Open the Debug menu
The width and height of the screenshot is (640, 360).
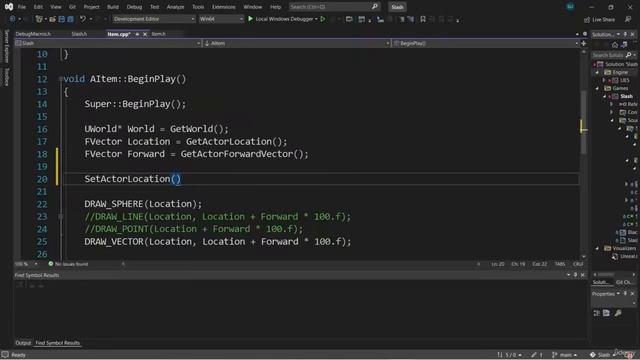[x=134, y=7]
